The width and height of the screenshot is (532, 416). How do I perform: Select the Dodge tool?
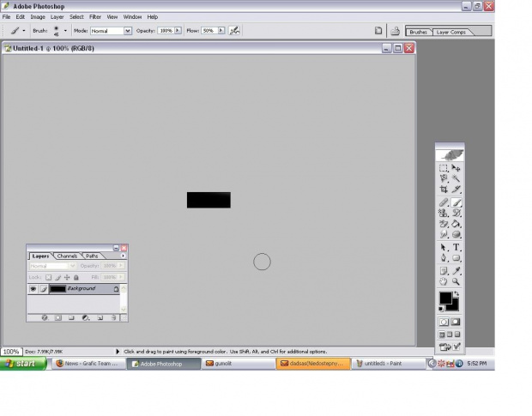(456, 234)
